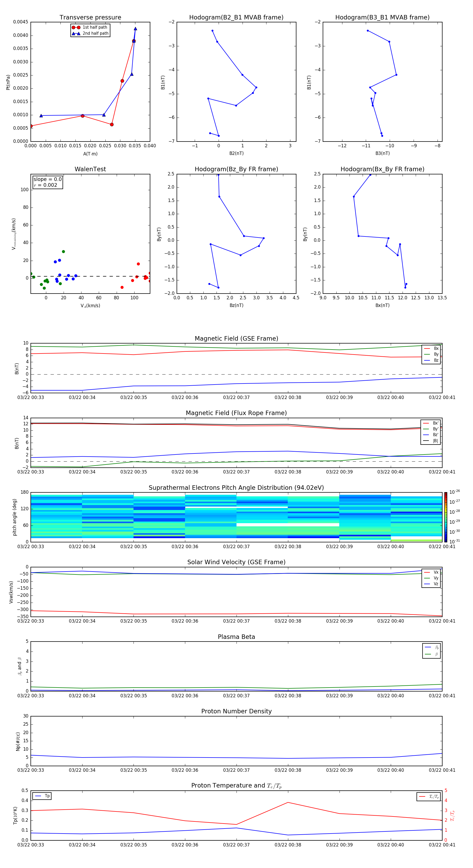Select the 'Bz' legend entry in GSE plot
This screenshot has height=868, width=473.
pyautogui.click(x=431, y=360)
